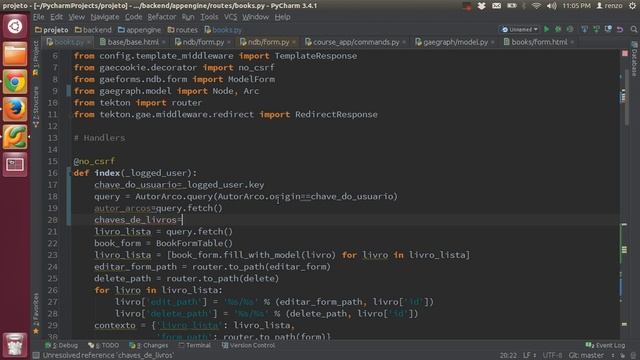
Task: Toggle tool window bars icon in status bar corner
Action: coord(36,355)
